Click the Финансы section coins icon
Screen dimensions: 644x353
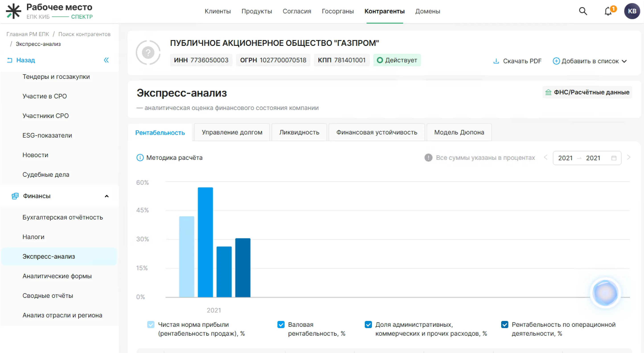[x=15, y=196]
